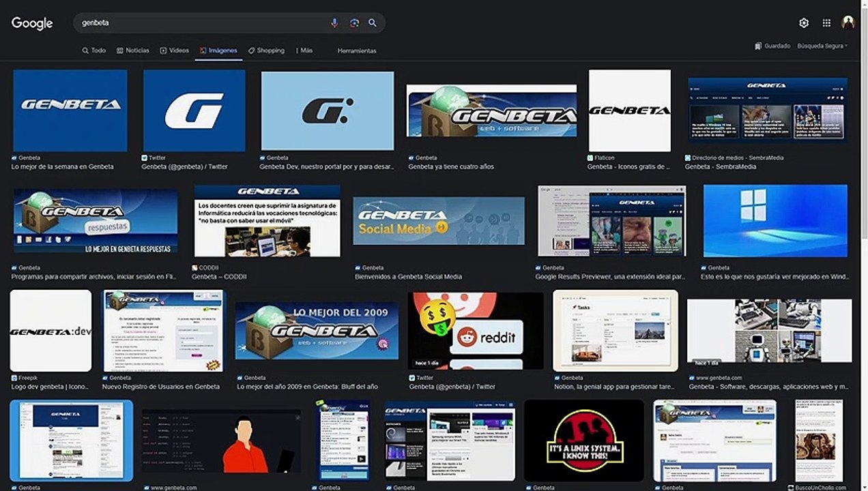
Task: Open the Guardado saved items icon
Action: [x=758, y=46]
